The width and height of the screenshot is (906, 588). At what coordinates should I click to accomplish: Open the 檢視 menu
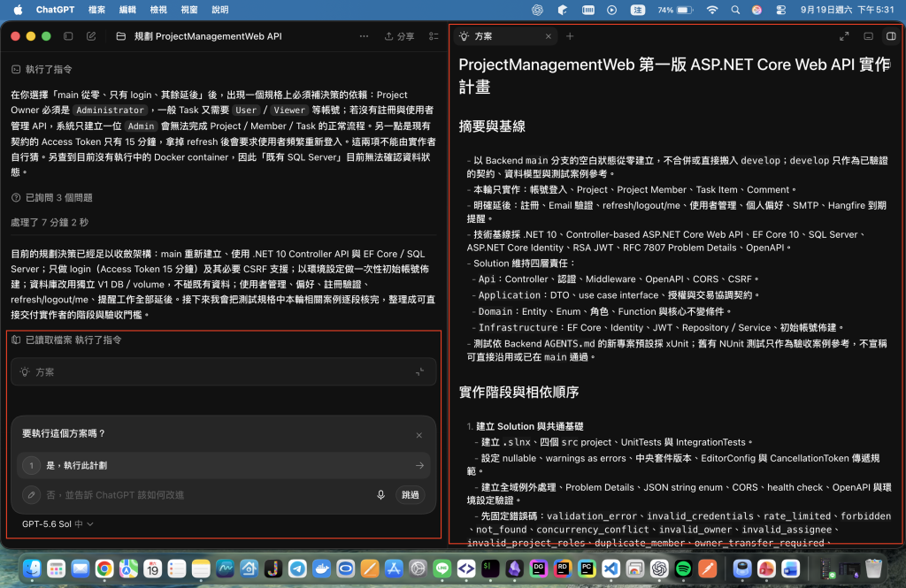click(158, 10)
